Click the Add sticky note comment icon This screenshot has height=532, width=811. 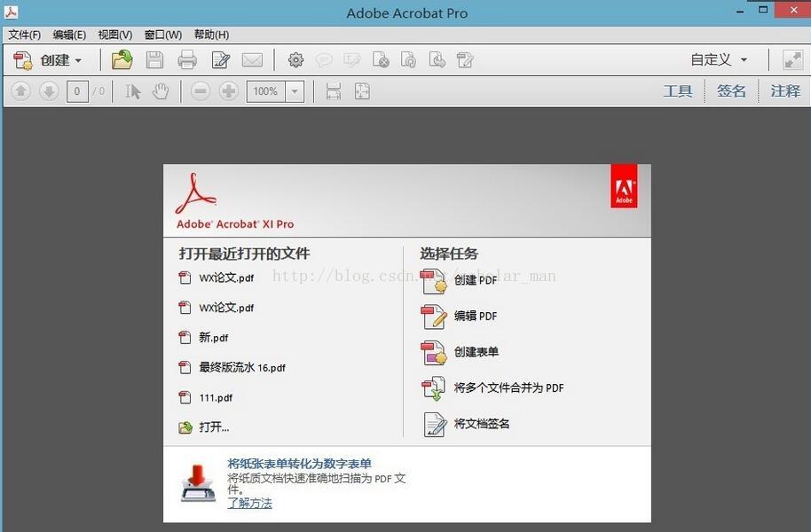[x=324, y=60]
